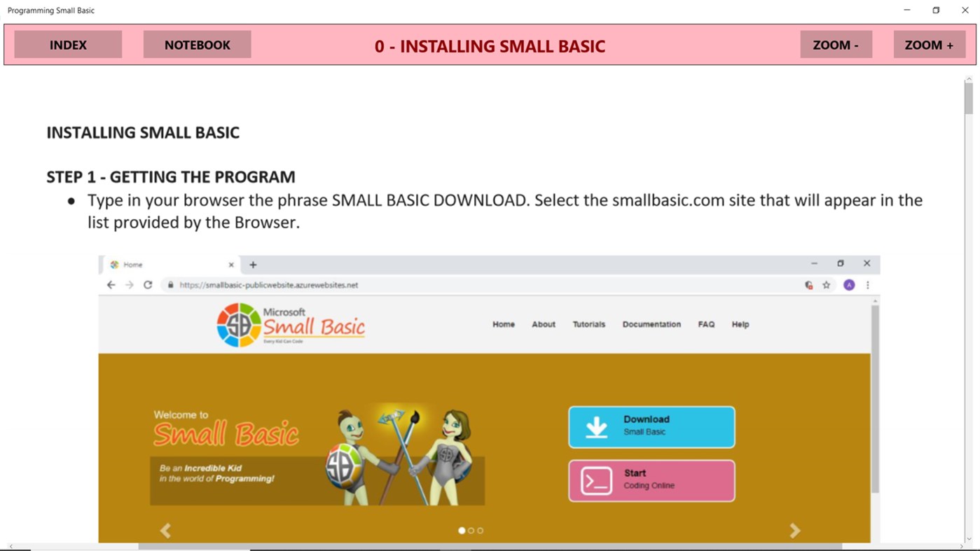Click the embedded browser vertical scrollbar

pos(875,399)
